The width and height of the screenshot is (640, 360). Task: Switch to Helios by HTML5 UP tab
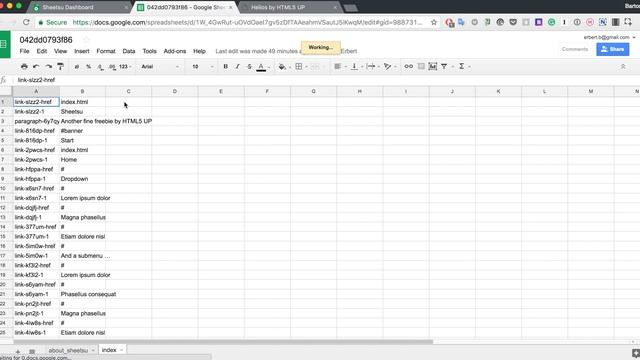288,7
